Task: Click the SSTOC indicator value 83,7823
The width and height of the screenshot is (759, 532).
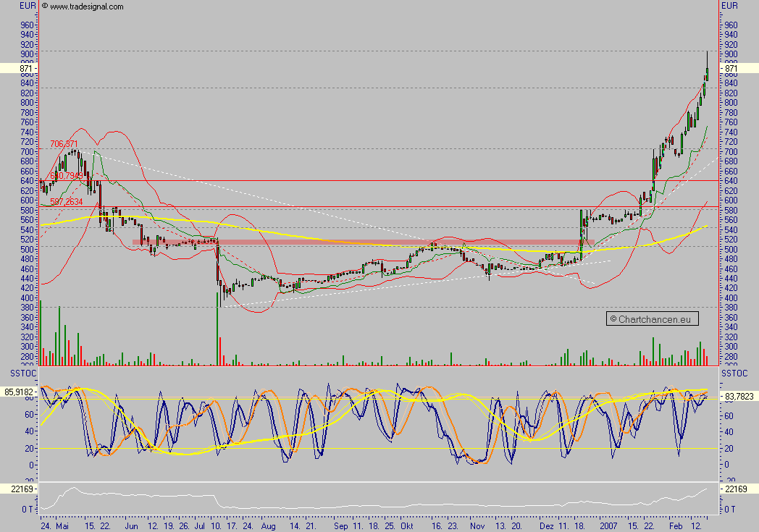Action: pos(740,396)
